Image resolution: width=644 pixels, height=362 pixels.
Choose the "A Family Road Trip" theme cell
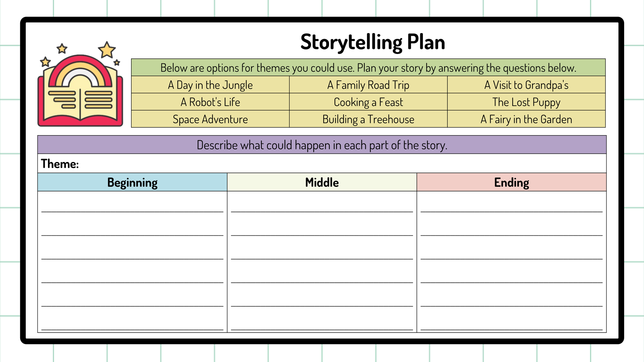pyautogui.click(x=368, y=85)
